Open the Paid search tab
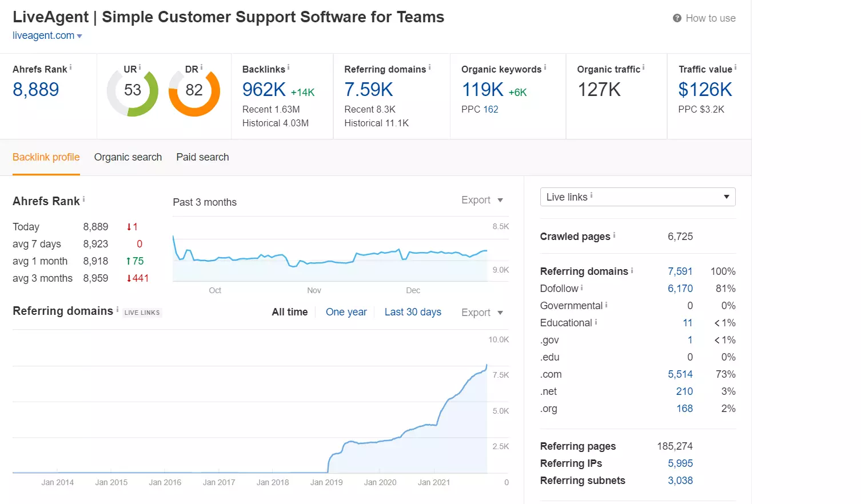Screen dimensions: 861x504 point(202,157)
